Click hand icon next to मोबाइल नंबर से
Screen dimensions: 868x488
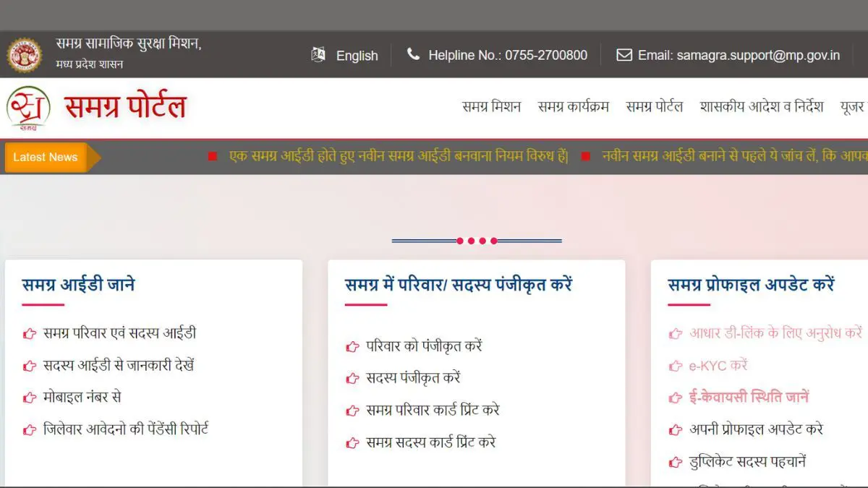[x=30, y=397]
